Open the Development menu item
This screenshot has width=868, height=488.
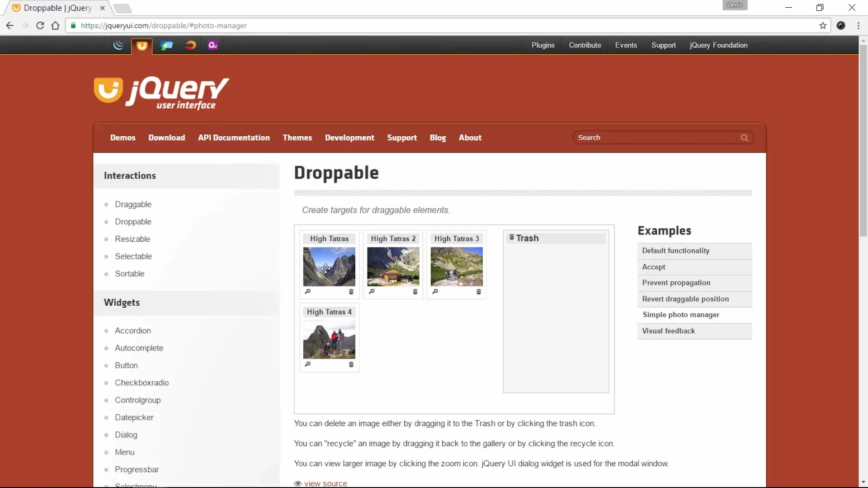click(349, 138)
